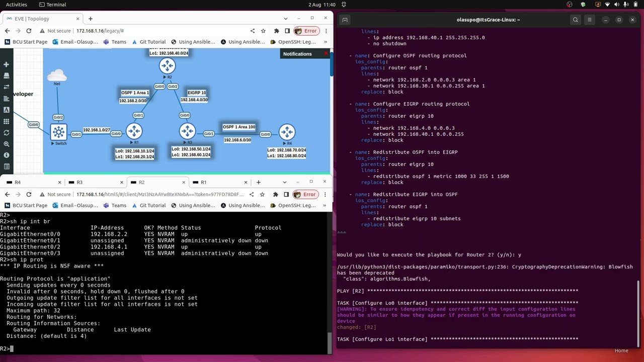Screen dimensions: 644x362
Task: Reload the R2 console page
Action: coord(29,194)
